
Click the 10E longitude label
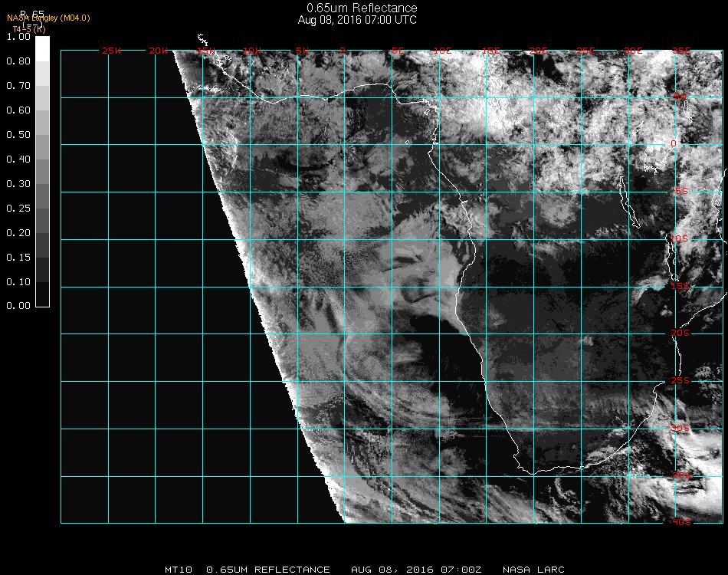pyautogui.click(x=442, y=51)
